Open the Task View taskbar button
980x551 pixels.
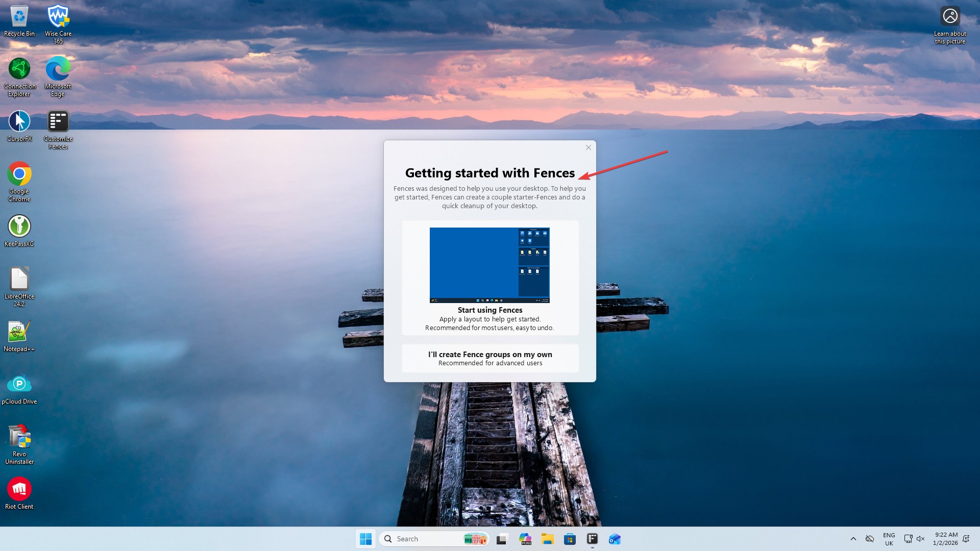click(502, 539)
